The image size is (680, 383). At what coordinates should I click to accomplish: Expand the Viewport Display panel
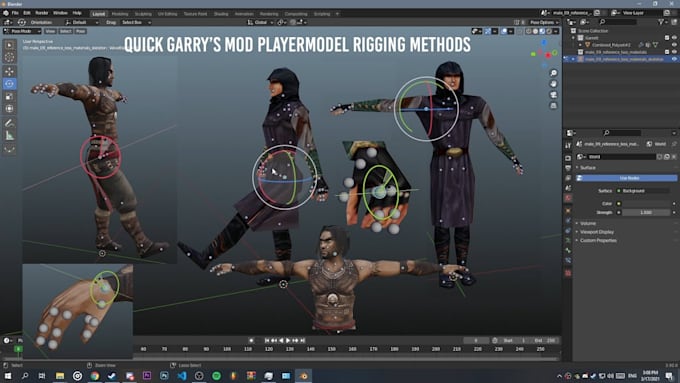pyautogui.click(x=597, y=232)
